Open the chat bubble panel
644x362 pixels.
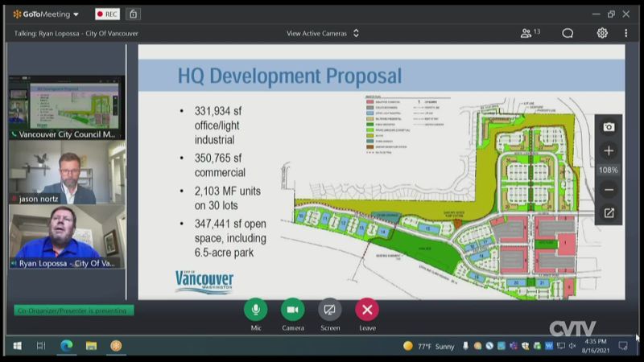(568, 33)
